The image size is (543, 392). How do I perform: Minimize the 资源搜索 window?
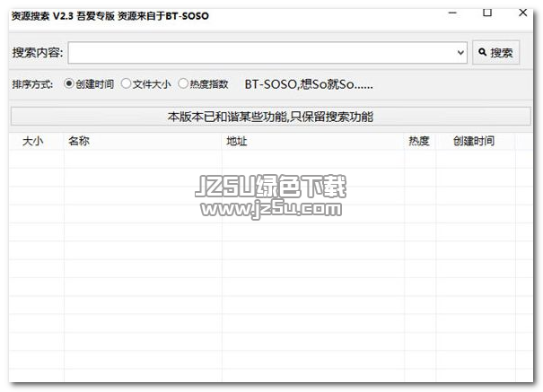click(452, 13)
